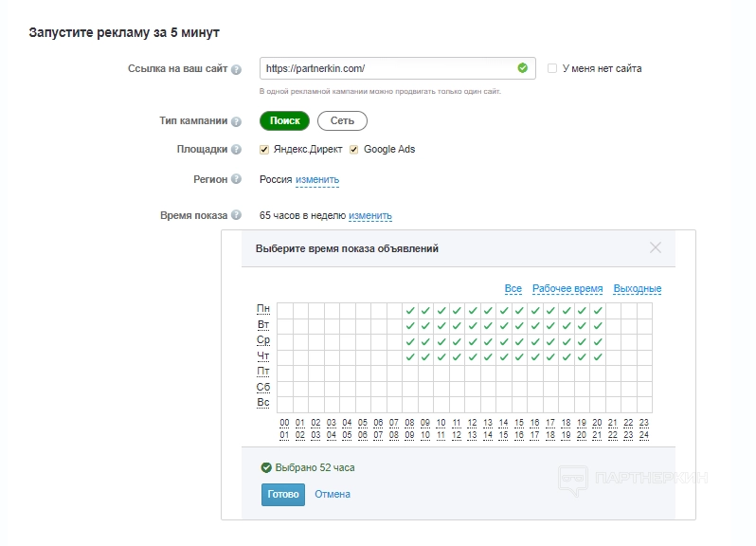This screenshot has width=756, height=546.
Task: Uncheck the Google Ads platform checkbox
Action: [354, 150]
